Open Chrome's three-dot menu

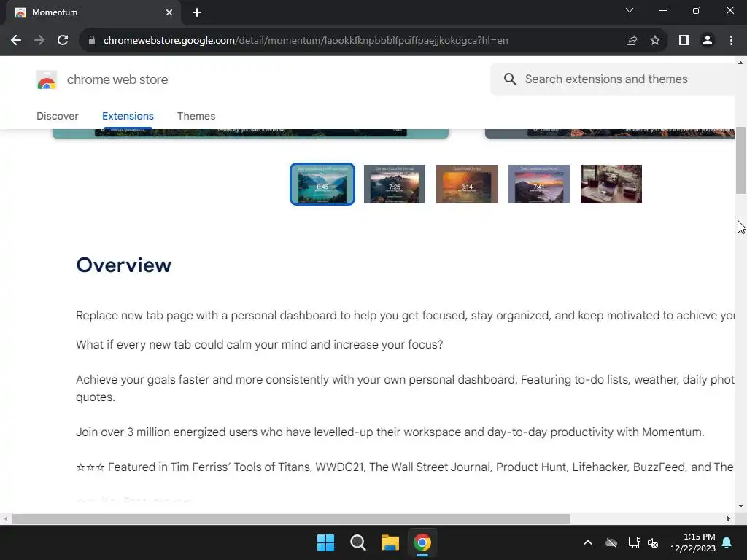[x=731, y=41]
